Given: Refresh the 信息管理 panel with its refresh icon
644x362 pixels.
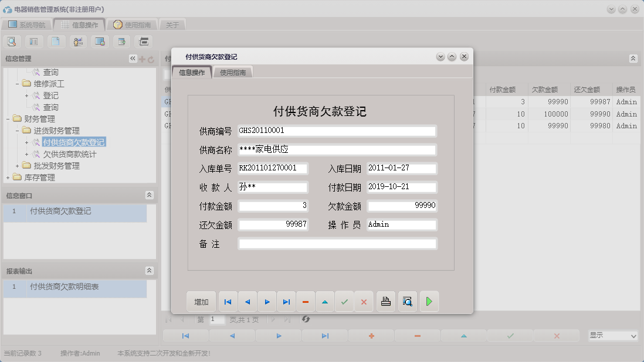Looking at the screenshot, I should [x=151, y=58].
